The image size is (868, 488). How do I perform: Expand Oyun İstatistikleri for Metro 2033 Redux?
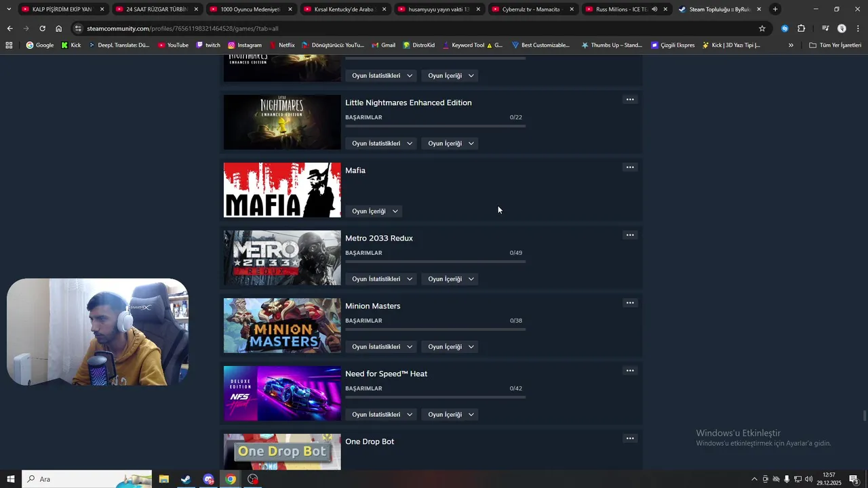tap(382, 279)
